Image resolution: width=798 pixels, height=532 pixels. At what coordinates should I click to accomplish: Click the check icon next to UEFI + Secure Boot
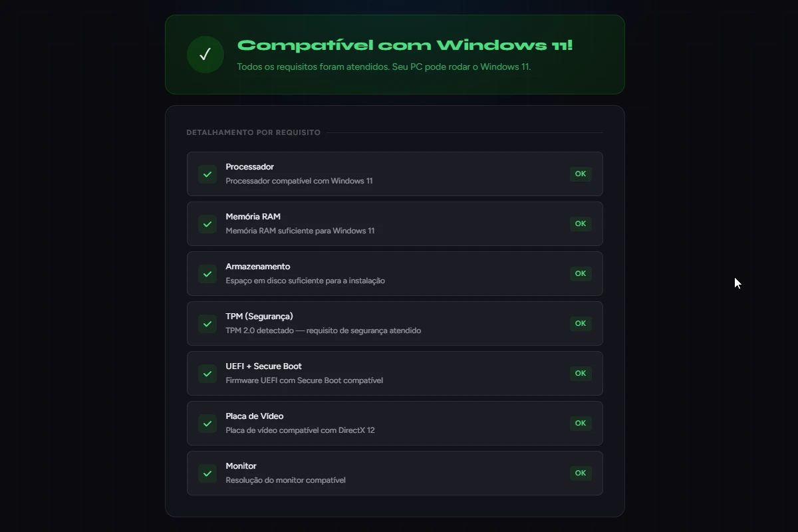pos(207,373)
